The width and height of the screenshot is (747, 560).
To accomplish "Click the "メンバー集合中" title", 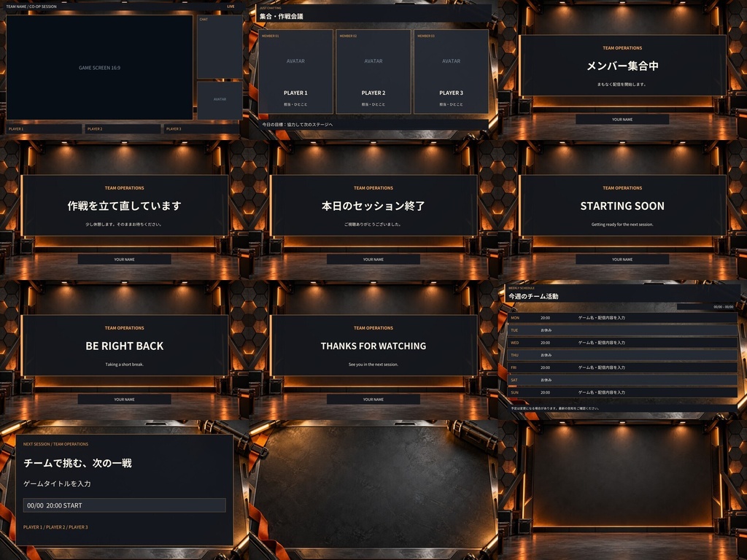I will coord(622,66).
